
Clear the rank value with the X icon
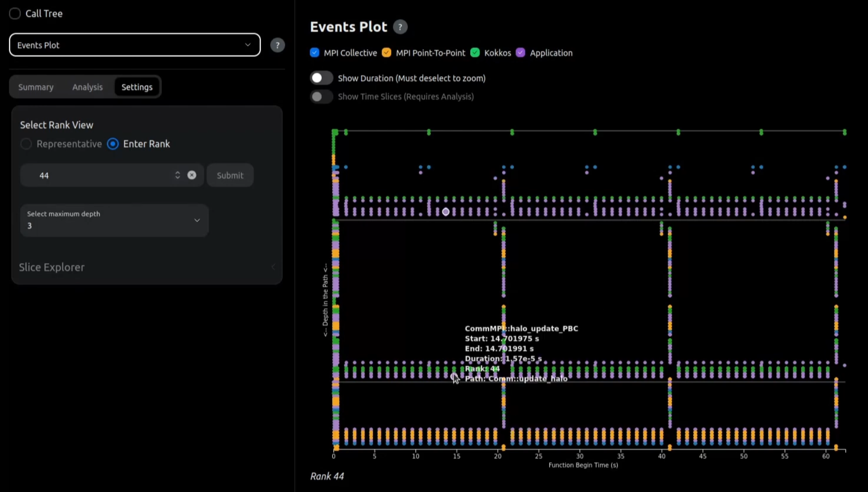[192, 175]
